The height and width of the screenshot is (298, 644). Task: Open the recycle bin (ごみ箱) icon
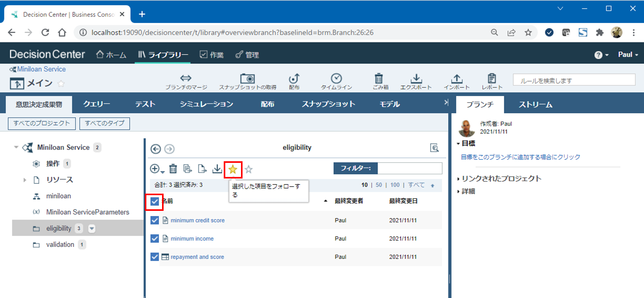point(380,81)
